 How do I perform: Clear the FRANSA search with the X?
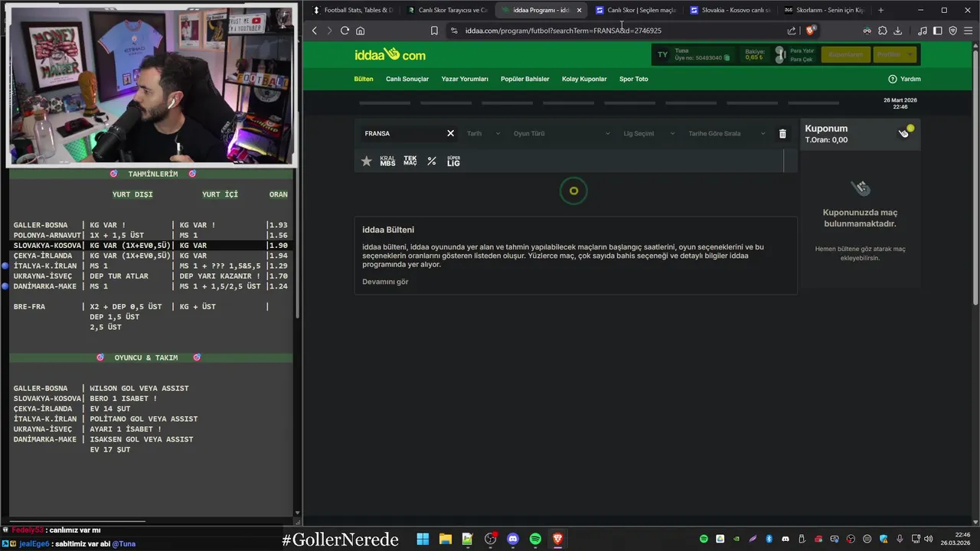[450, 133]
